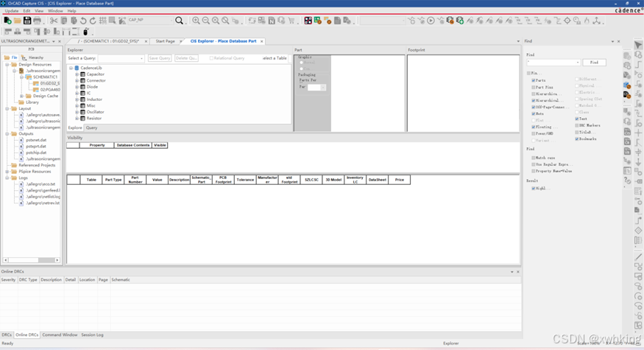Open the Window menu

tap(55, 11)
